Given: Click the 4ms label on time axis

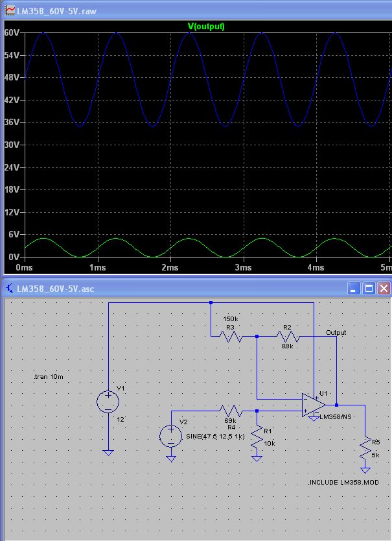Looking at the screenshot, I should pos(316,267).
